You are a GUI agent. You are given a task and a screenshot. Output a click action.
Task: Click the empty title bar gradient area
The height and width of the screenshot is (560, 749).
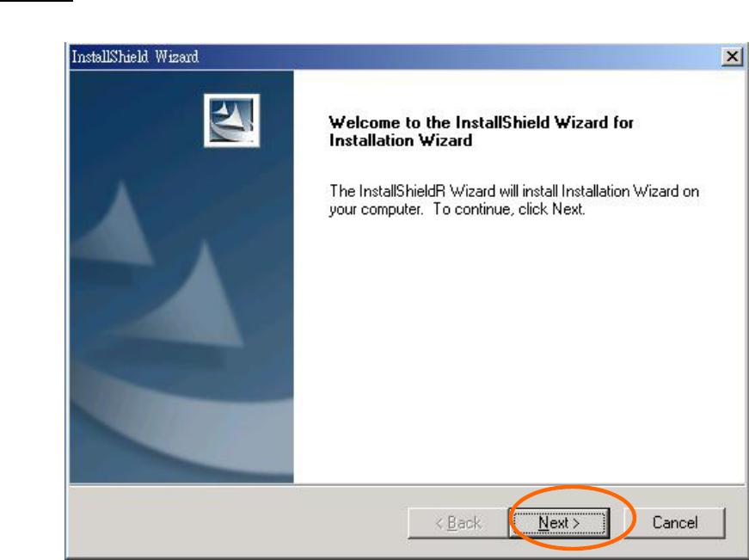pyautogui.click(x=458, y=57)
